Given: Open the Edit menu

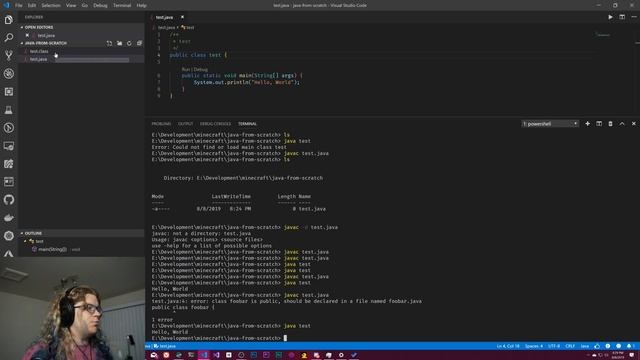Looking at the screenshot, I should pyautogui.click(x=32, y=5).
